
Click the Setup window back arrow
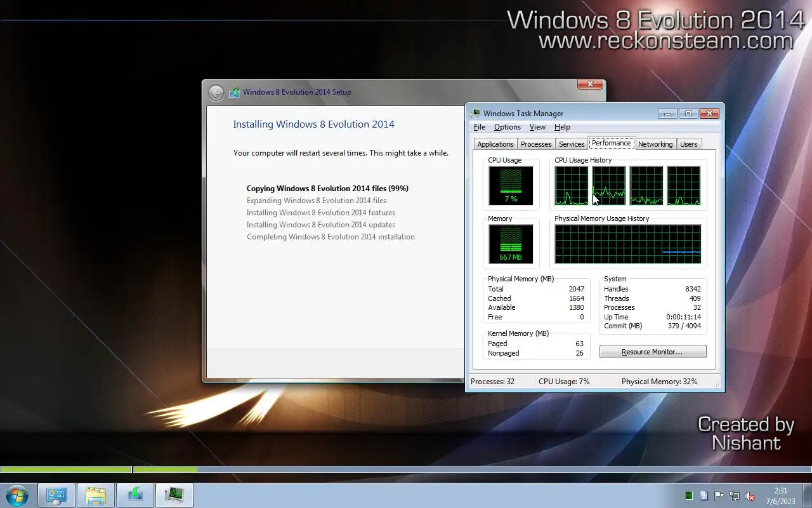216,93
